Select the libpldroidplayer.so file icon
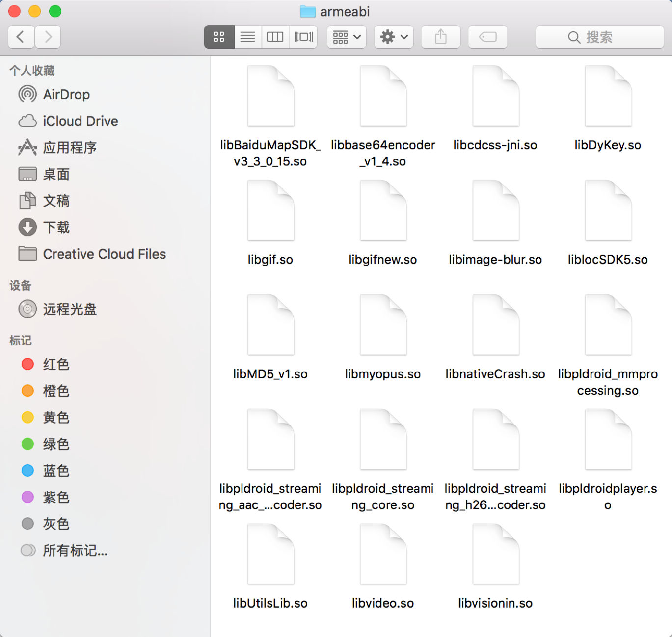Viewport: 672px width, 637px height. point(608,439)
